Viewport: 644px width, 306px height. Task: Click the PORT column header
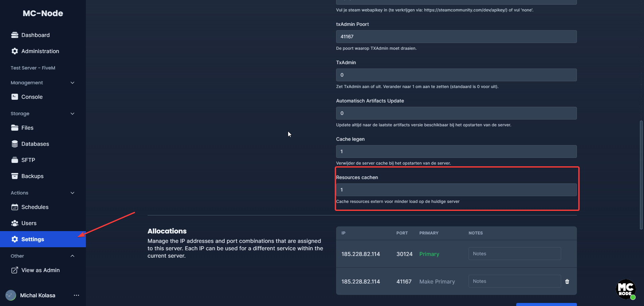coord(402,233)
